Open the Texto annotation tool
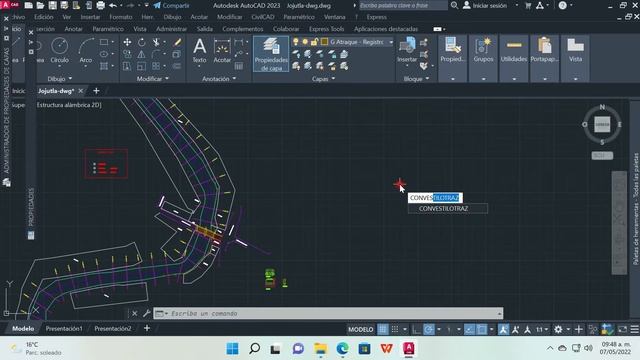This screenshot has height=360, width=640. (200, 50)
